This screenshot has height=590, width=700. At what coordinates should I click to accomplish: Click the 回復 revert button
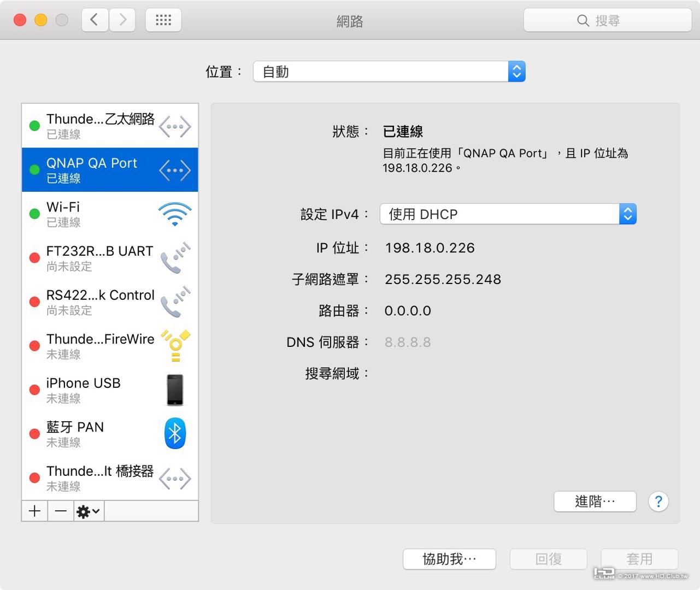(x=549, y=559)
